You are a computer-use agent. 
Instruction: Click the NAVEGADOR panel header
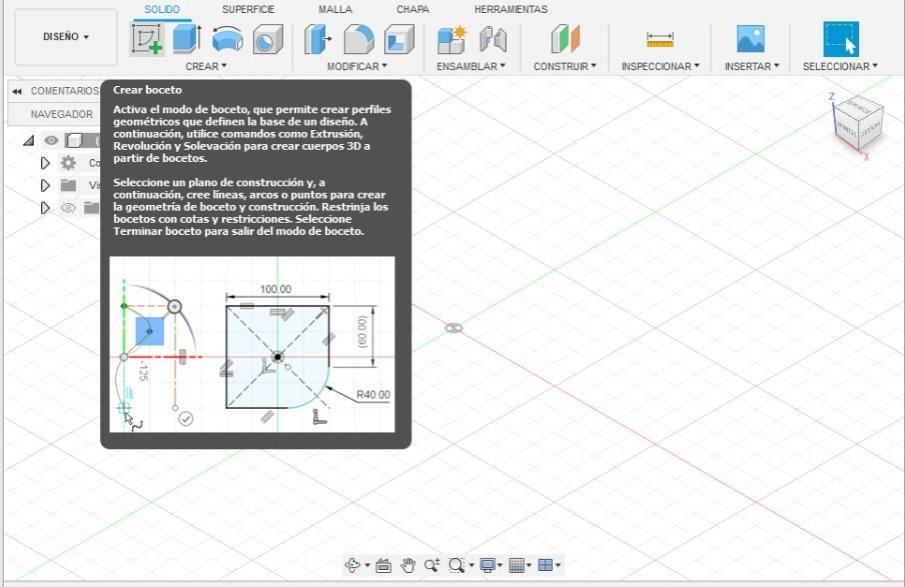pos(62,114)
